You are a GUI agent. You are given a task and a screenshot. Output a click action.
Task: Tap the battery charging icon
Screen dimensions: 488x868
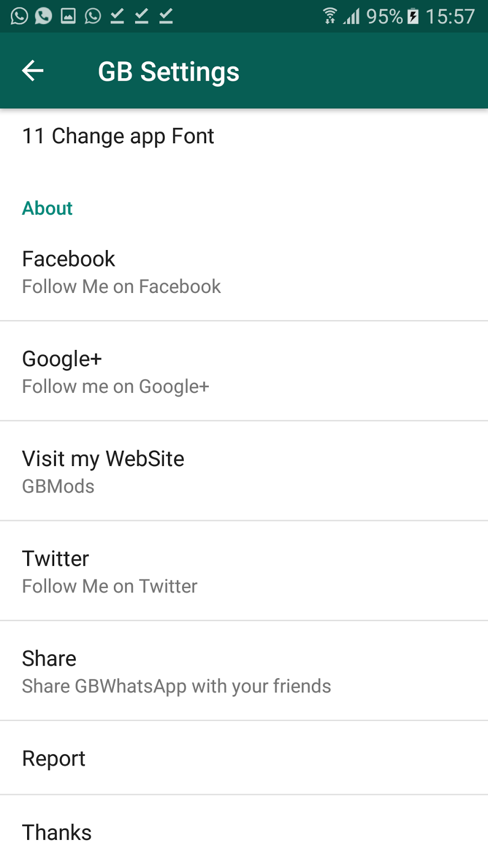click(413, 16)
